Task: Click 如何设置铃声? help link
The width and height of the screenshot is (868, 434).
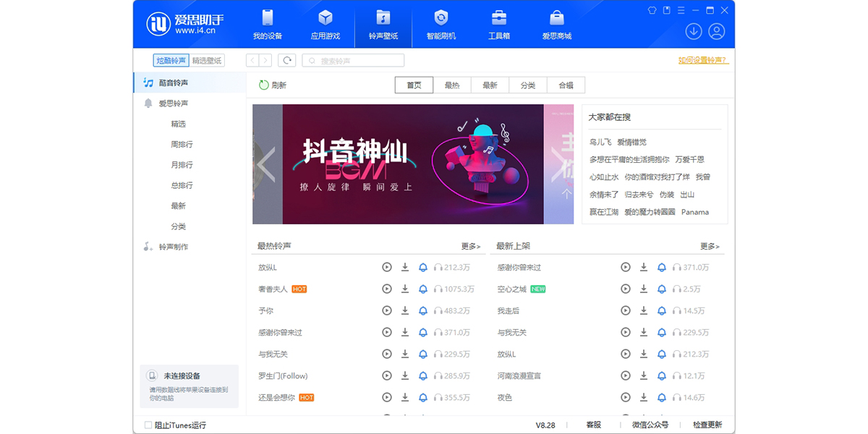Action: (703, 61)
